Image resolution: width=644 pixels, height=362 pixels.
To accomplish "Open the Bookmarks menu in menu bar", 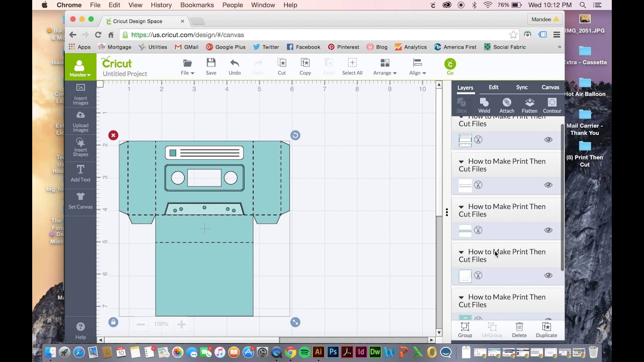I will point(197,5).
